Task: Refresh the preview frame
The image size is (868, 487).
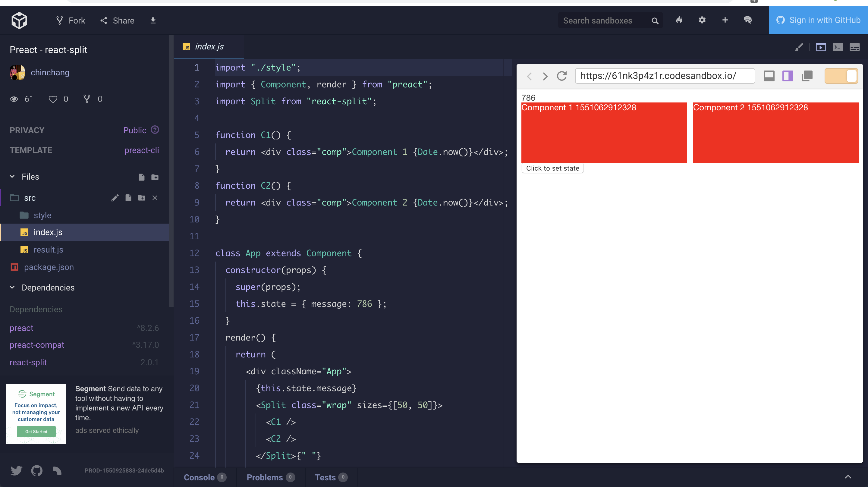Action: (562, 76)
